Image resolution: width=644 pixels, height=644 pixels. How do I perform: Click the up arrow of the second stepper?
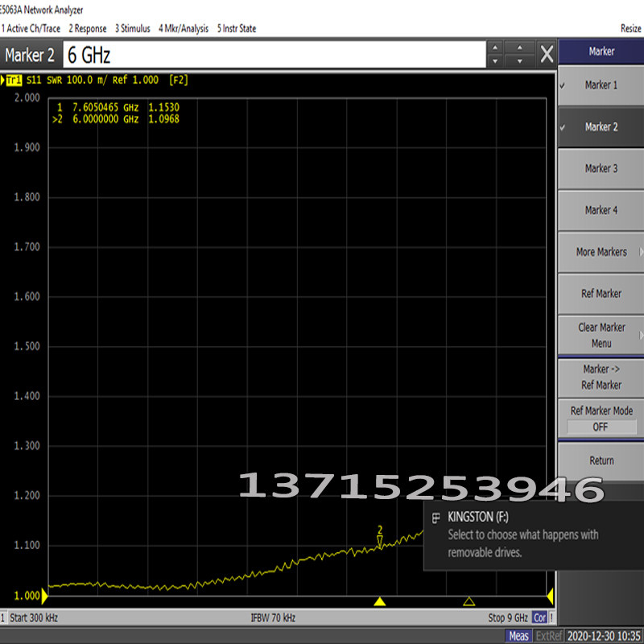coord(520,47)
